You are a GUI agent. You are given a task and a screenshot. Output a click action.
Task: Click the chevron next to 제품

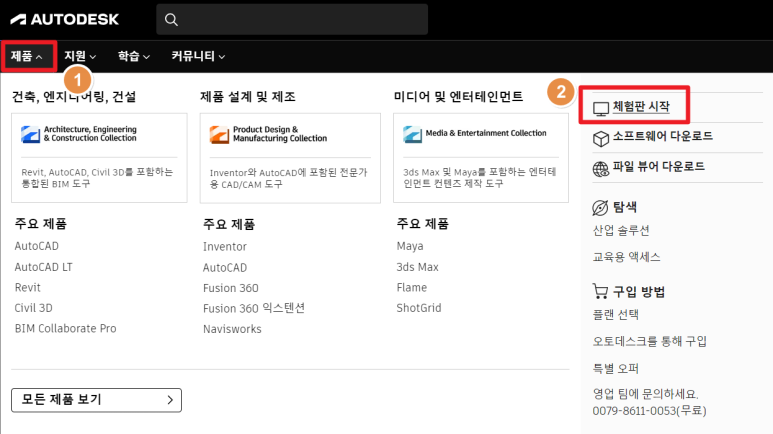tap(39, 57)
